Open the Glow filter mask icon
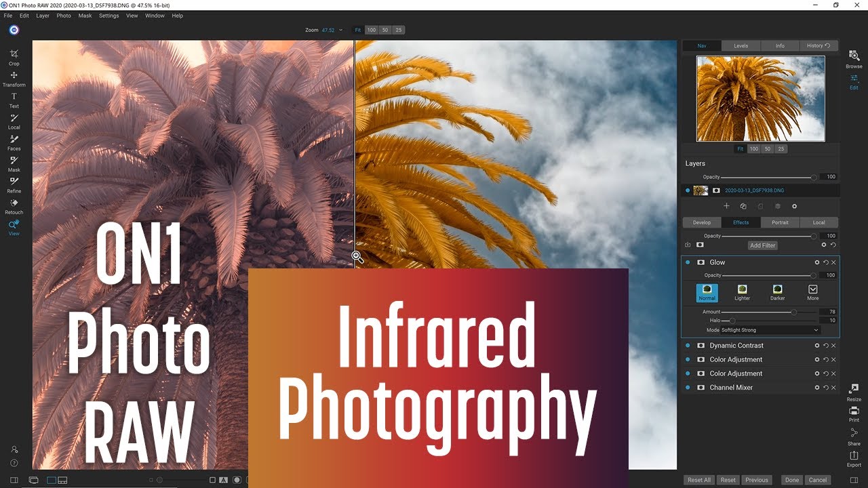Screen dimensions: 868x488 click(x=701, y=262)
